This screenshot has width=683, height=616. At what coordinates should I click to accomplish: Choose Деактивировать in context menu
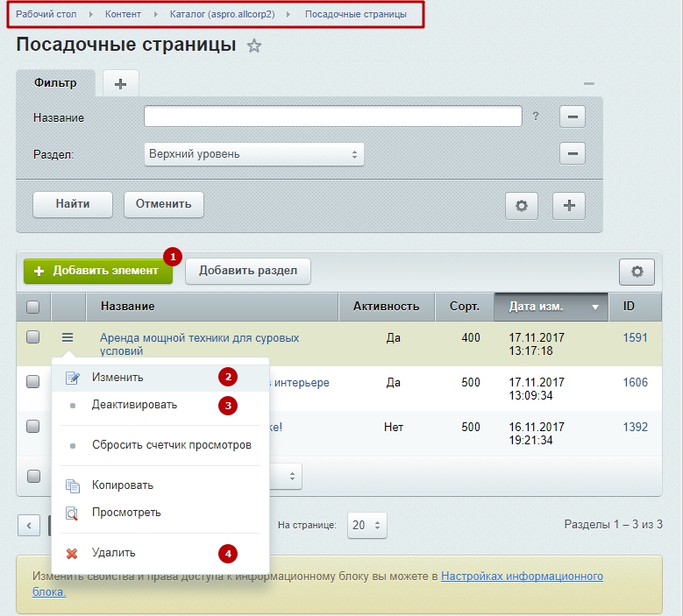(160, 405)
